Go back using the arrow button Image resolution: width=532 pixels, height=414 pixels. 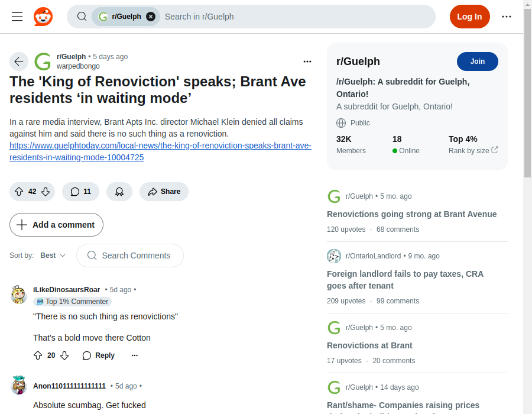click(x=19, y=62)
